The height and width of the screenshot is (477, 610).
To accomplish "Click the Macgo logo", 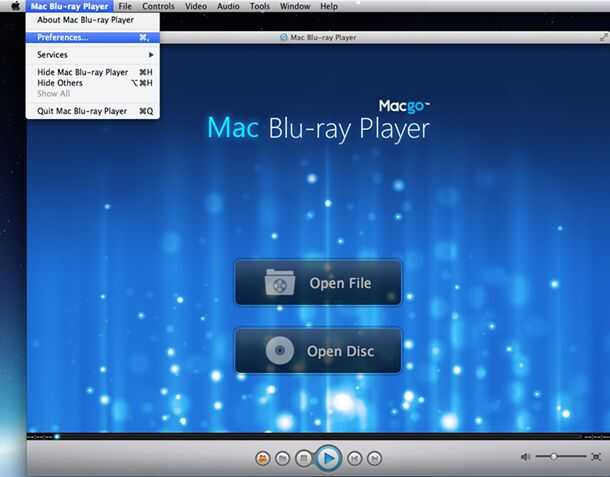I will 405,106.
